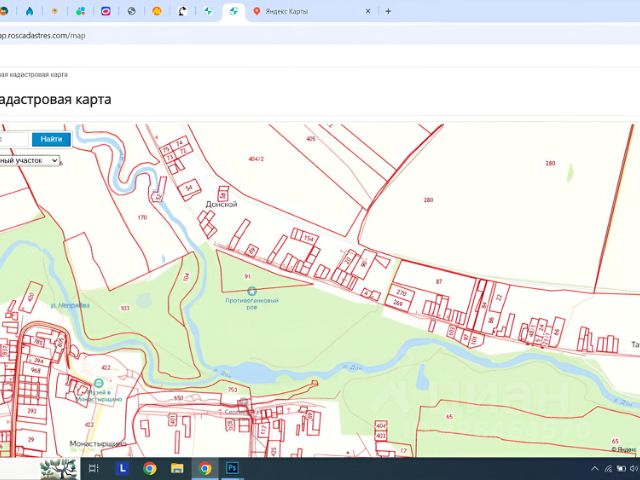640x480 pixels.
Task: Open a new browser tab
Action: pyautogui.click(x=388, y=11)
